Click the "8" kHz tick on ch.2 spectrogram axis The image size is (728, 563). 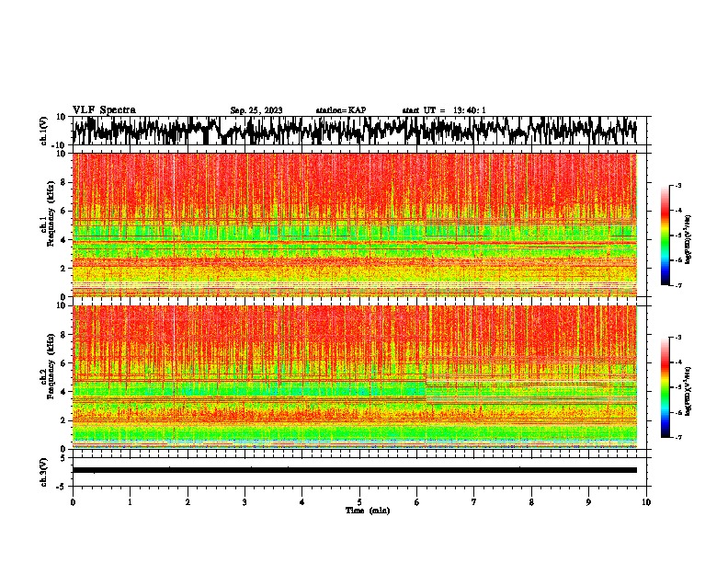pyautogui.click(x=64, y=335)
